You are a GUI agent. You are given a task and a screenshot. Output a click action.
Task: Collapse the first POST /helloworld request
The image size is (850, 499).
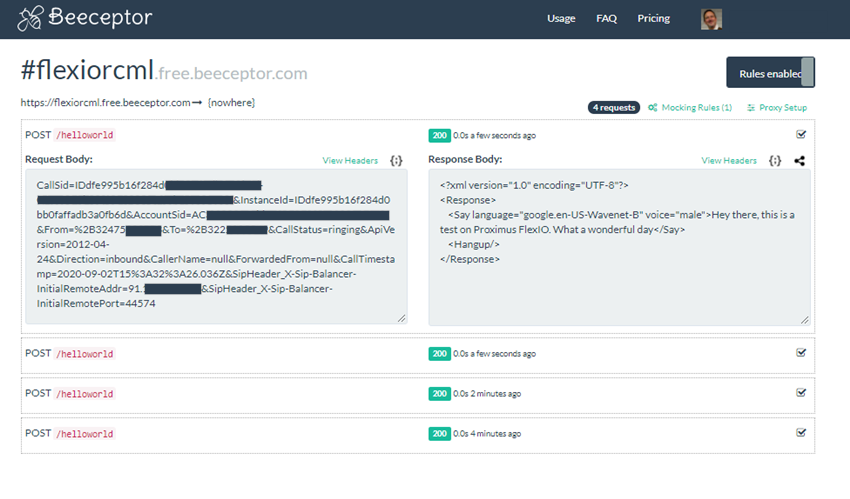[x=69, y=135]
